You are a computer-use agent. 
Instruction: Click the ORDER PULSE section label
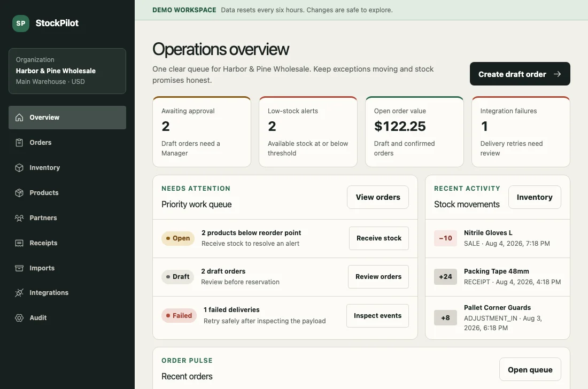(187, 361)
